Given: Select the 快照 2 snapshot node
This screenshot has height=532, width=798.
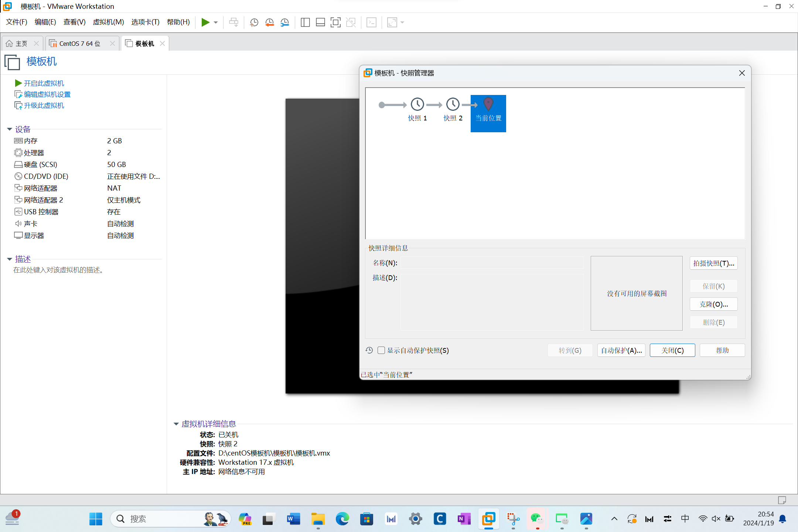Looking at the screenshot, I should click(453, 109).
